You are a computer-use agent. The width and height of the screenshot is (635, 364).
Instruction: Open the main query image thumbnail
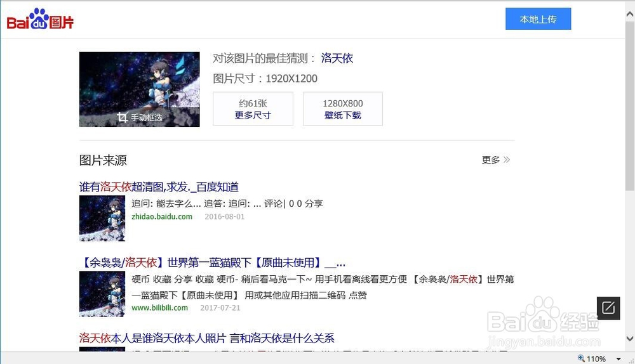(139, 89)
